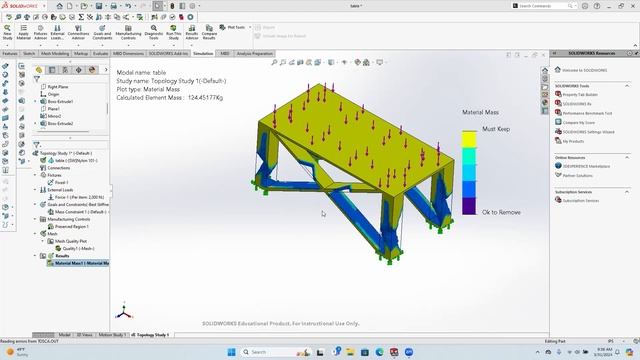Viewport: 640px width, 360px height.
Task: Click home icon beside Welcome to SOLIDWORKS
Action: (x=558, y=70)
